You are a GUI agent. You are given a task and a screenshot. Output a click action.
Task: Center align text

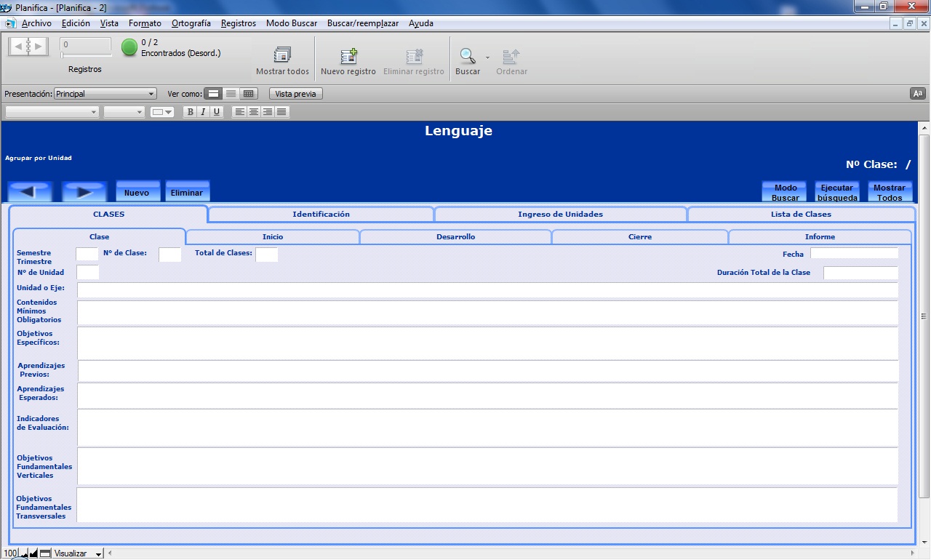(x=253, y=112)
